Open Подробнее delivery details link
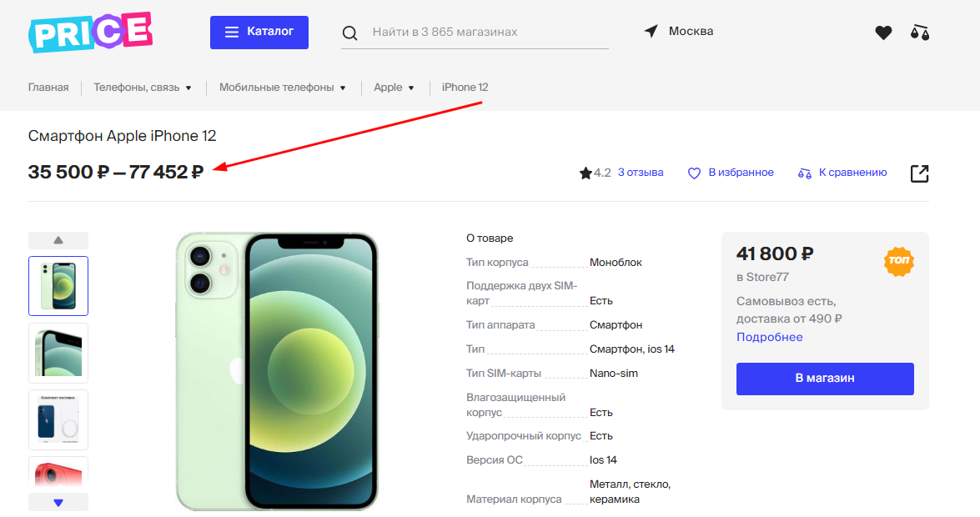980x517 pixels. click(x=769, y=337)
